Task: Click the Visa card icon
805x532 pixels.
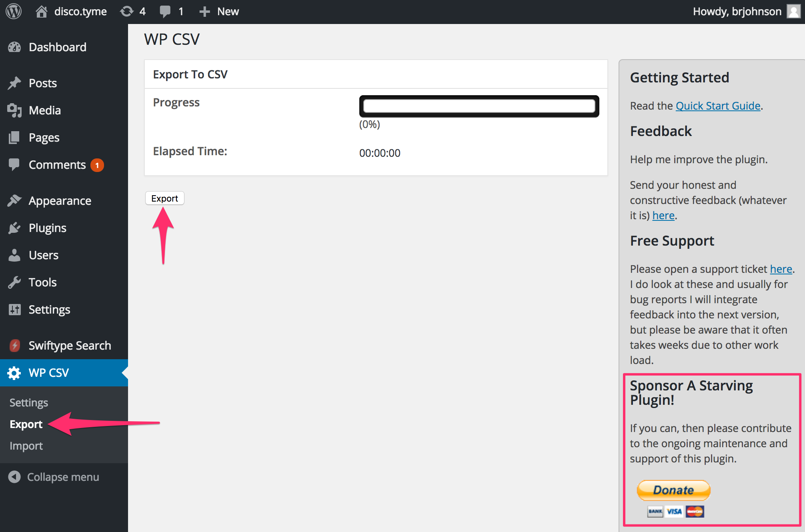Action: [x=674, y=511]
